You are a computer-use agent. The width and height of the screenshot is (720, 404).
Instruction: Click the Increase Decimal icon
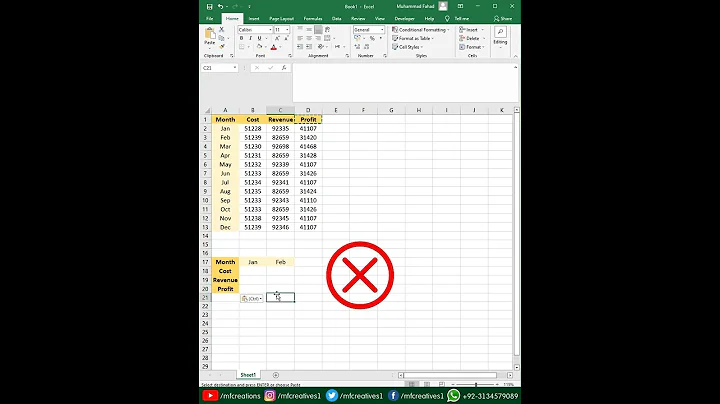pyautogui.click(x=357, y=47)
